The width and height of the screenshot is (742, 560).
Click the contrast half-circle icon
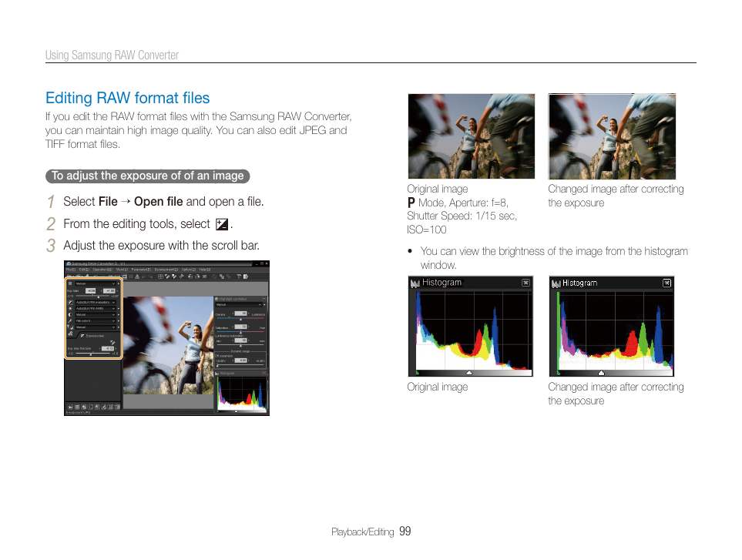coord(70,314)
